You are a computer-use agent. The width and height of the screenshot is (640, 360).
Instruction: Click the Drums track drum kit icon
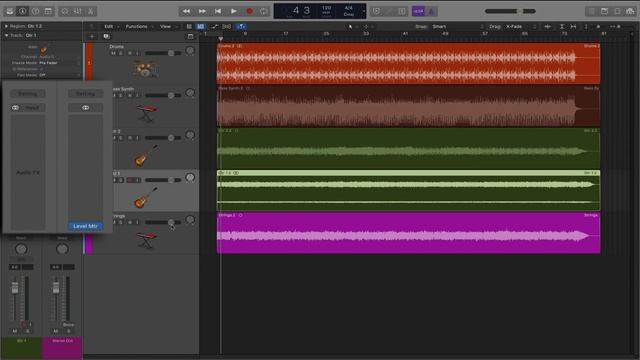point(145,69)
